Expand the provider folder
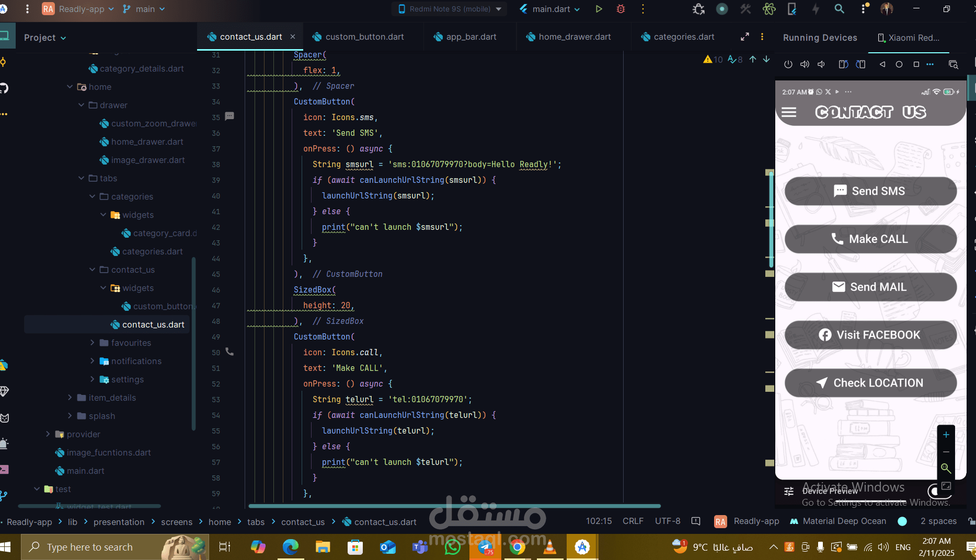Screen dimensions: 976x560 48,434
